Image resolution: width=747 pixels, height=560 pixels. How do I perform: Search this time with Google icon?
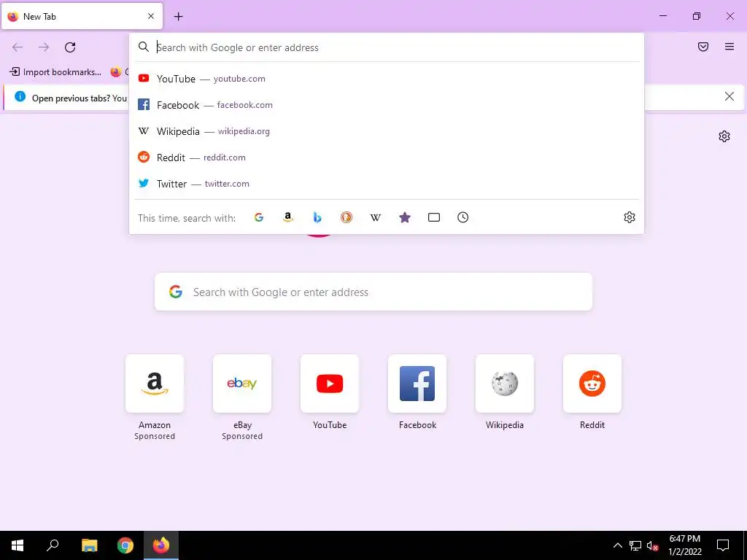coord(259,217)
